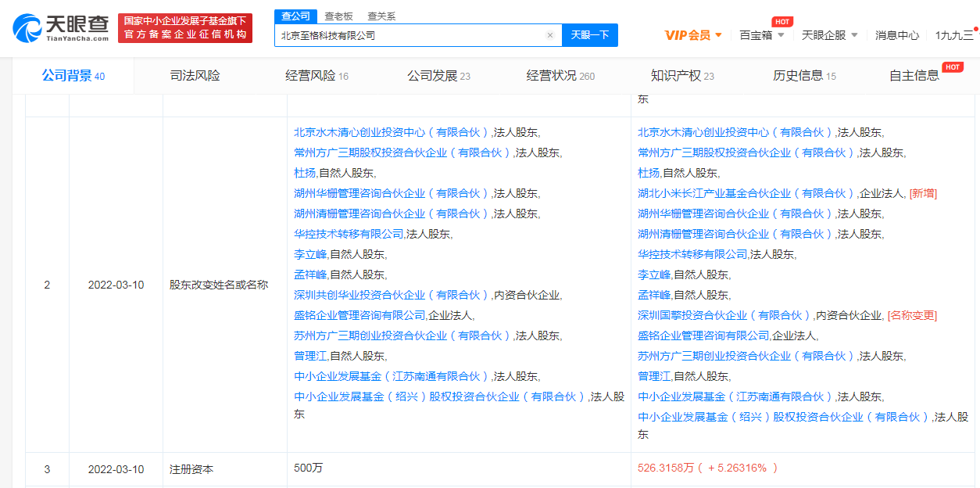The height and width of the screenshot is (488, 980).
Task: Open 湖北小米长江产业基金合伙企业 link
Action: click(x=746, y=193)
